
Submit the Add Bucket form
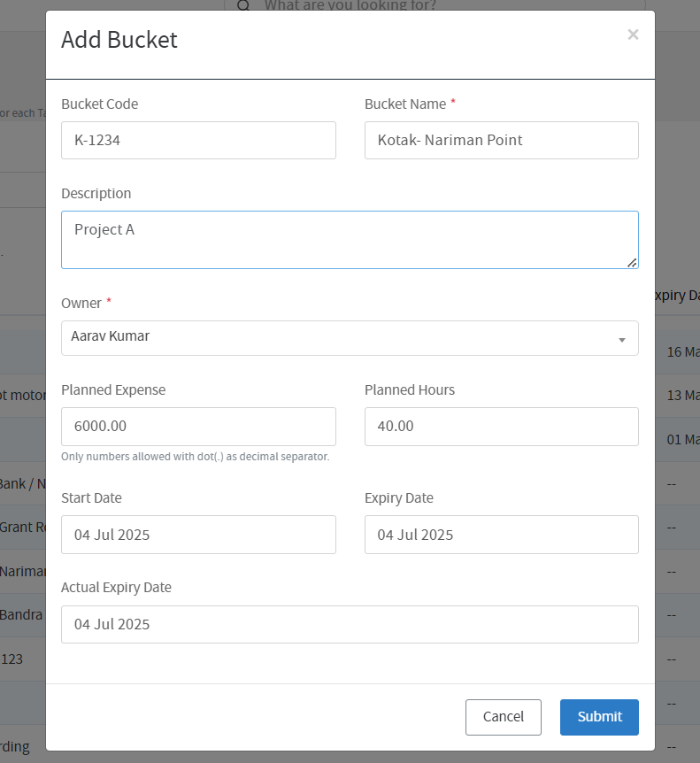pyautogui.click(x=599, y=717)
